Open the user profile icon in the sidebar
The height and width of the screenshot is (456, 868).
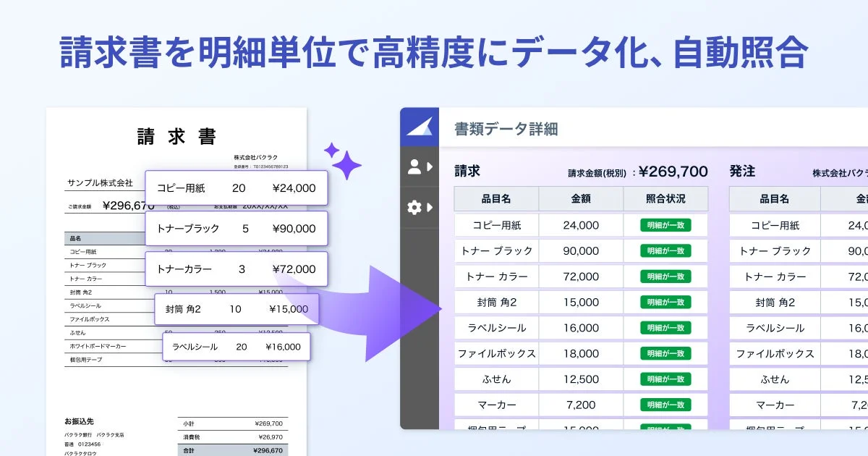(414, 167)
